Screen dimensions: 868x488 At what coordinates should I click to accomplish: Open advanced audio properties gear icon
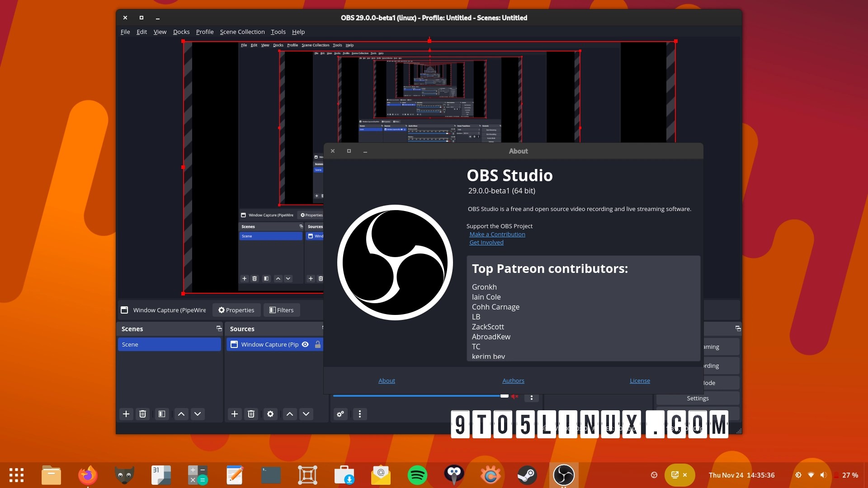point(340,414)
